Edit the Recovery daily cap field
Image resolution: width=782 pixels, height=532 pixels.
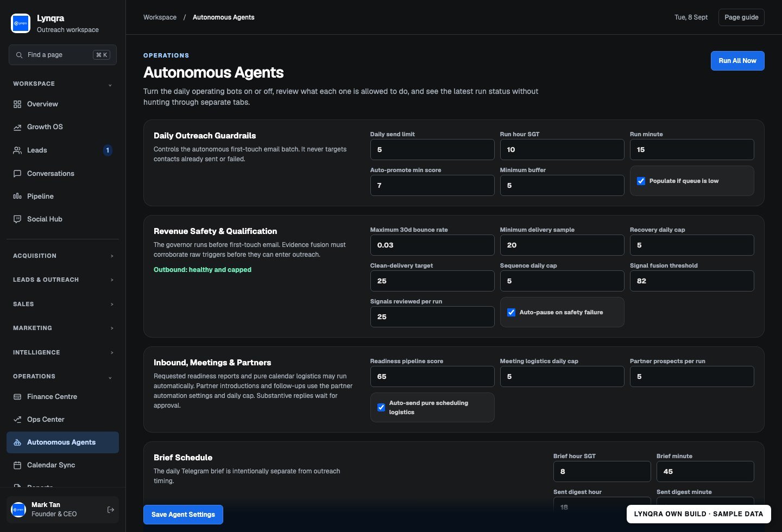(x=692, y=245)
